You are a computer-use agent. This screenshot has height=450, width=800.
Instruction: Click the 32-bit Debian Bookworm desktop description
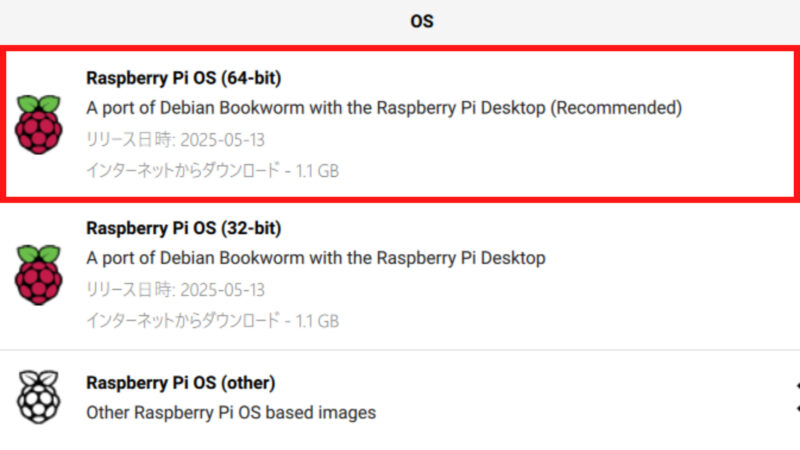pyautogui.click(x=316, y=258)
